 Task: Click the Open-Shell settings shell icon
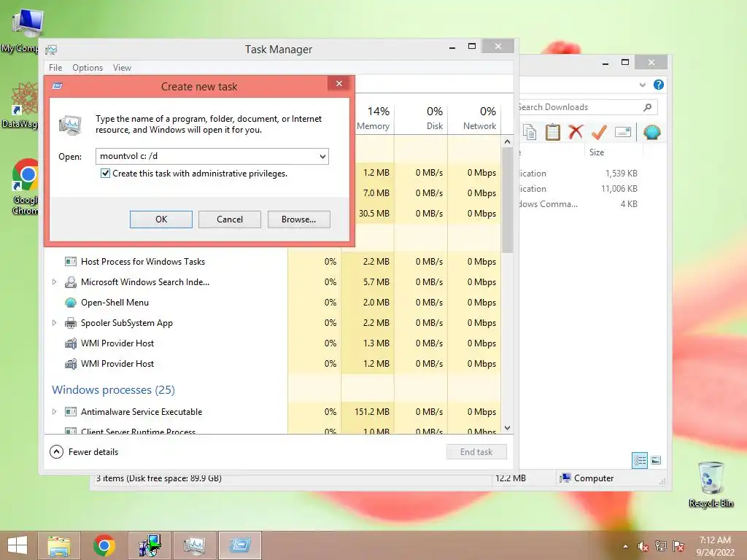(651, 132)
